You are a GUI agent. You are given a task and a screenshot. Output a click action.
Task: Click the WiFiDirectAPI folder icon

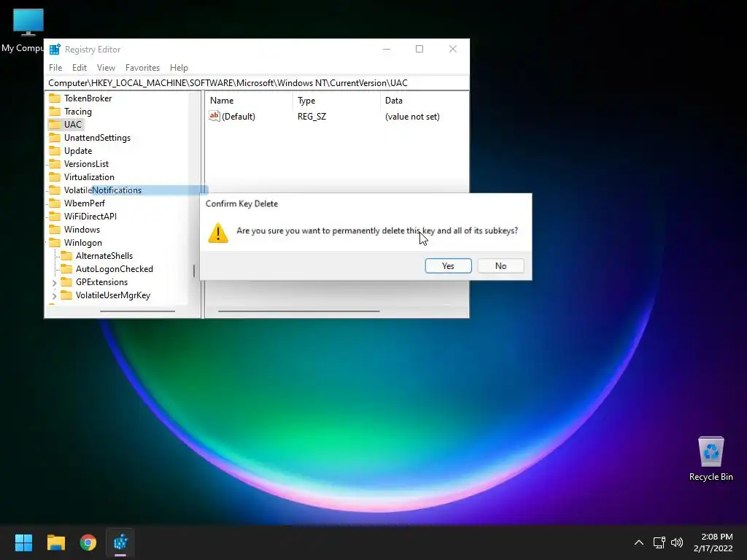click(55, 216)
